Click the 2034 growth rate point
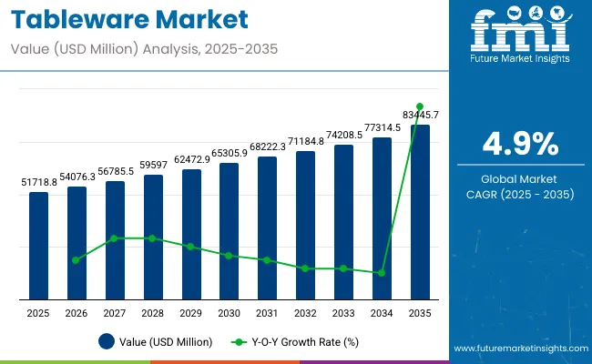The width and height of the screenshot is (592, 364). click(x=382, y=273)
